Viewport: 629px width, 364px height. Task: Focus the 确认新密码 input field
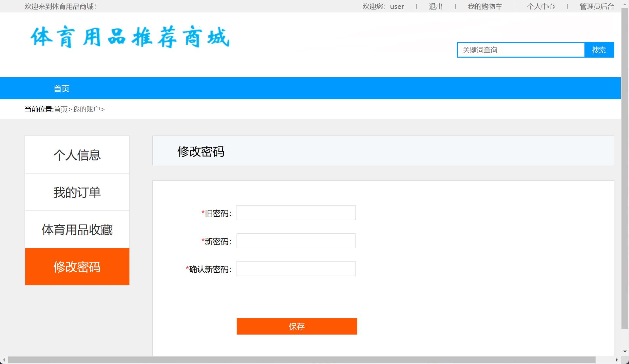295,268
